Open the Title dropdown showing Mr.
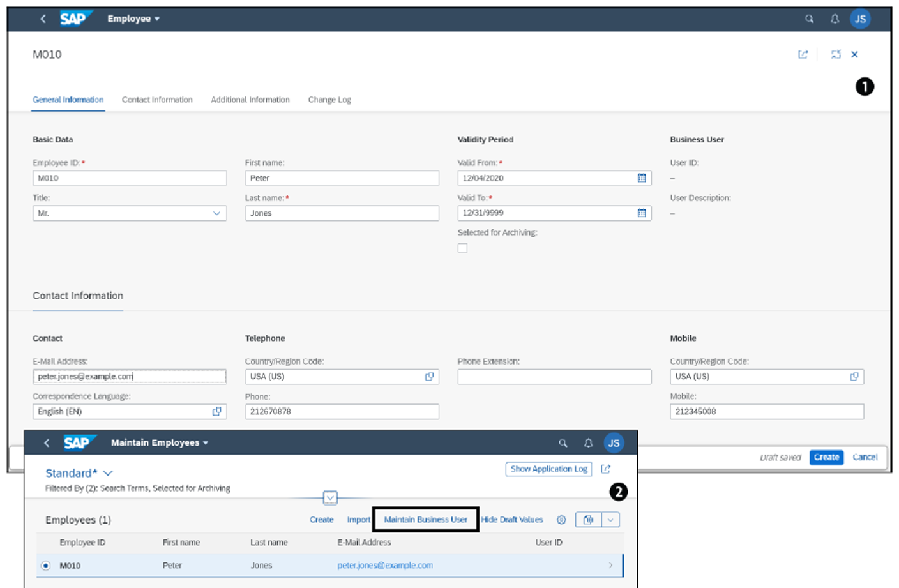This screenshot has height=588, width=899. tap(217, 213)
